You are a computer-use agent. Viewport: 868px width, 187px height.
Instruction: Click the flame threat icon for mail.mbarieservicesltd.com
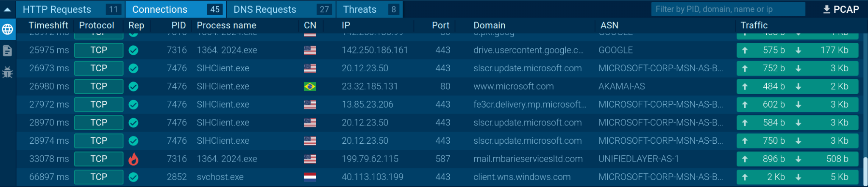[134, 159]
